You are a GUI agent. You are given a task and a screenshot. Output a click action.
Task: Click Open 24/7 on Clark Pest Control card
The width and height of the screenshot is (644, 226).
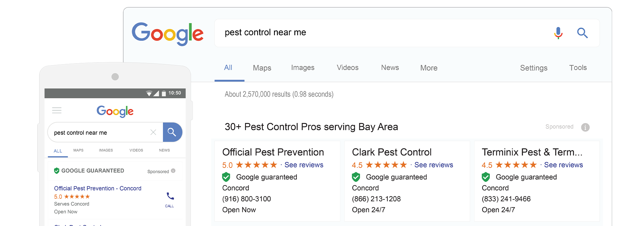(x=369, y=210)
